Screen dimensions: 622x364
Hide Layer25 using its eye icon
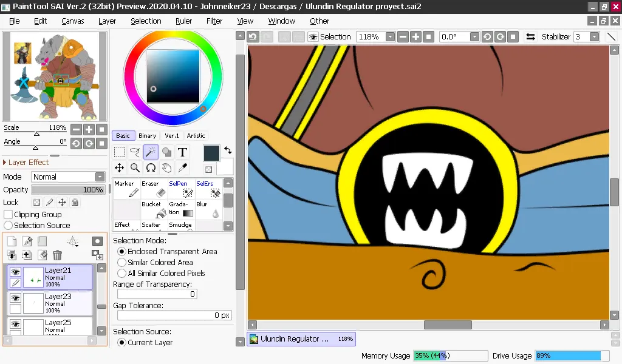click(15, 324)
